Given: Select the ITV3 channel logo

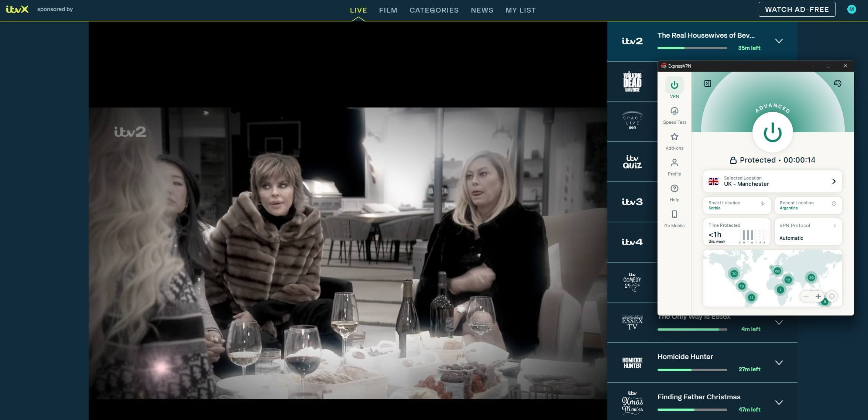Looking at the screenshot, I should pos(632,202).
